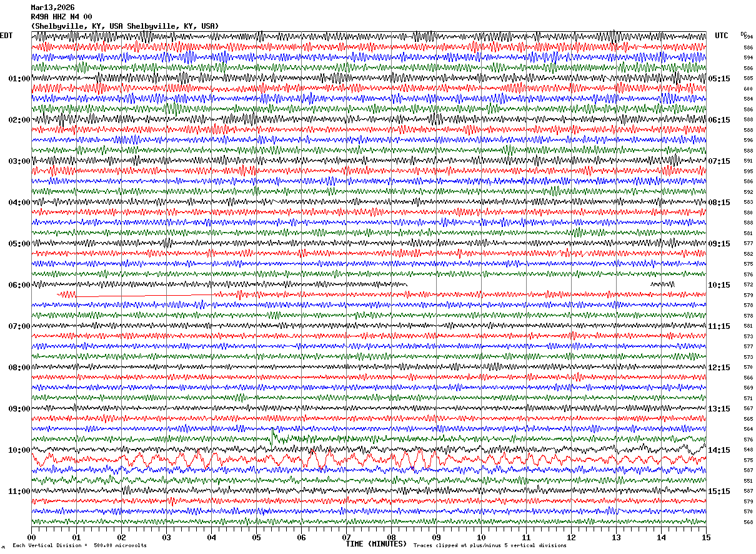Click minute tick label "03" on time axis
756x554 pixels.
[x=166, y=537]
